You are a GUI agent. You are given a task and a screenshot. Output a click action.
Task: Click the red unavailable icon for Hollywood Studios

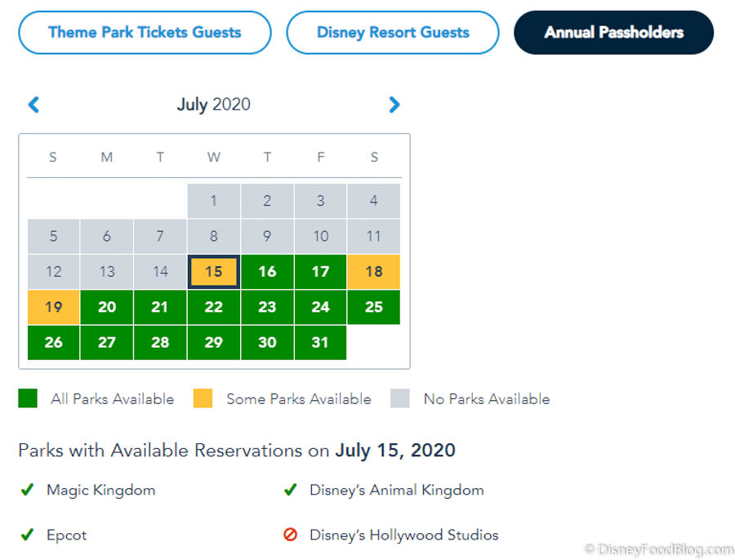pos(289,536)
